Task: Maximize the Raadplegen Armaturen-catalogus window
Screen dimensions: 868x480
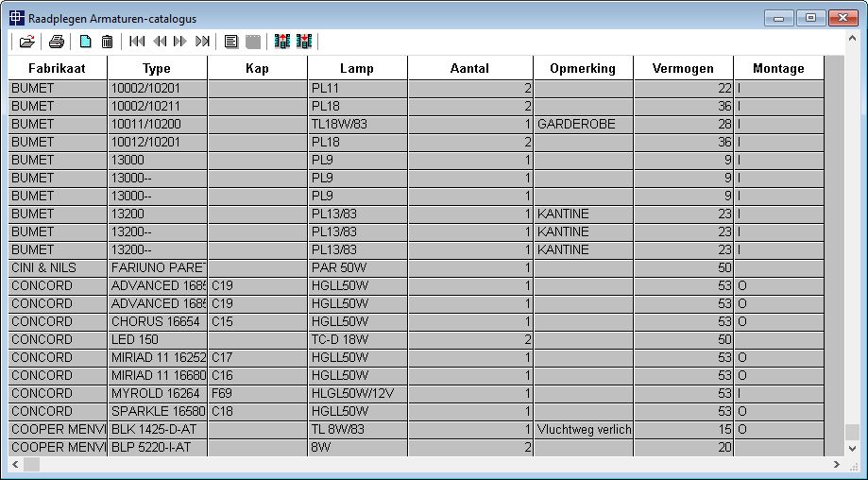Action: pos(811,18)
